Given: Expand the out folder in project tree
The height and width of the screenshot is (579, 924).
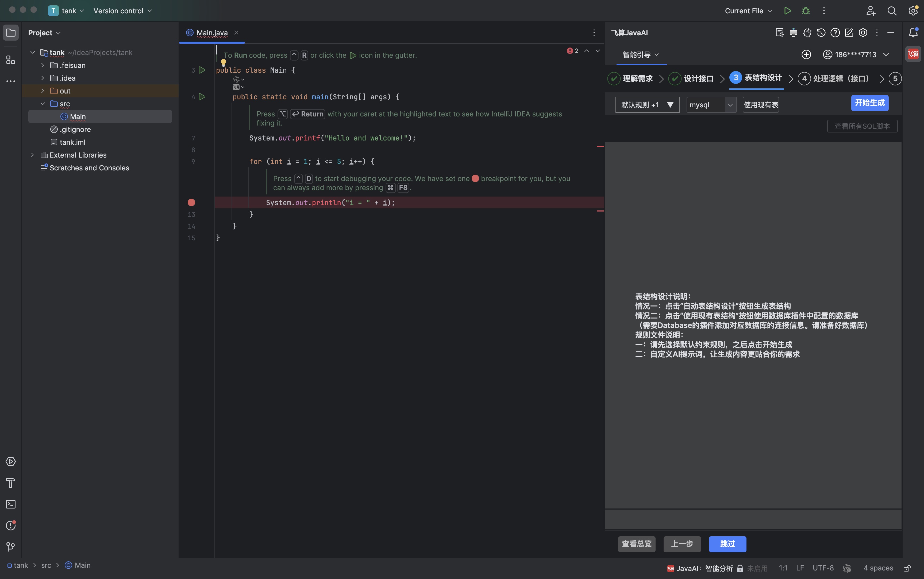Looking at the screenshot, I should tap(43, 91).
